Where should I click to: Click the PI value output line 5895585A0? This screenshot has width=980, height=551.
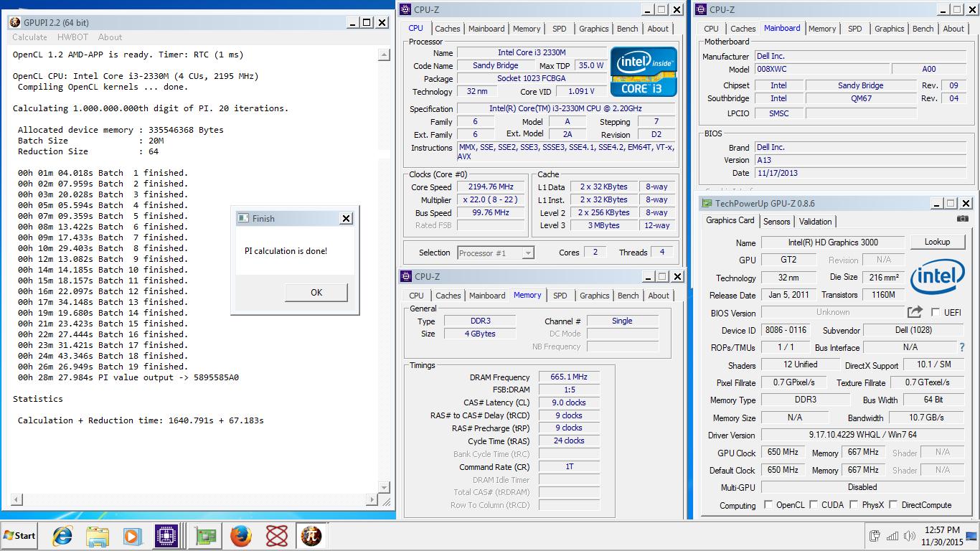tap(128, 377)
